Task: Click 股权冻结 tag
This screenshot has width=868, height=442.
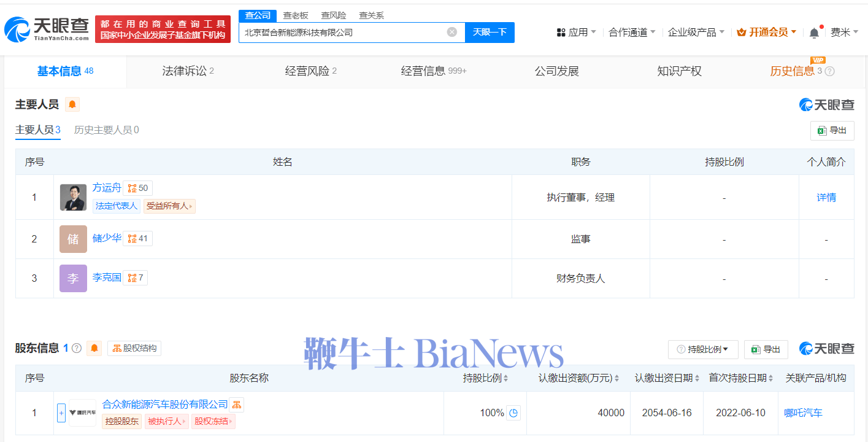Action: pos(213,421)
